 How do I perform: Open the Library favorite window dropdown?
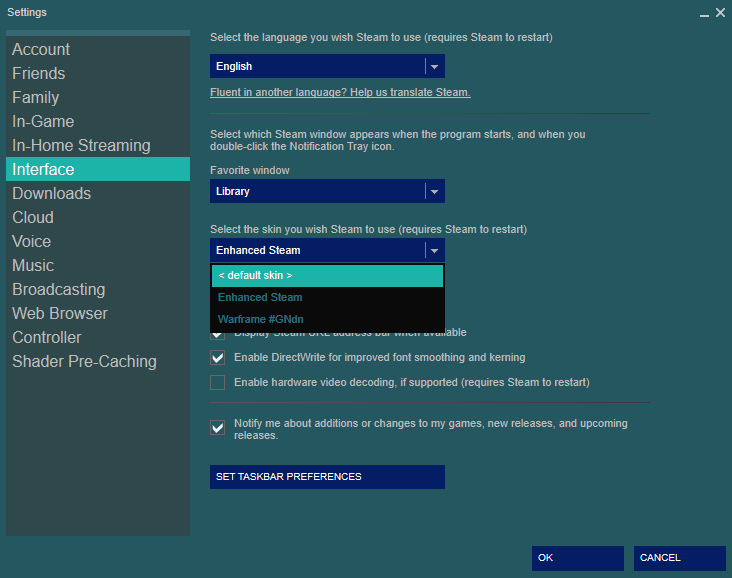point(327,191)
